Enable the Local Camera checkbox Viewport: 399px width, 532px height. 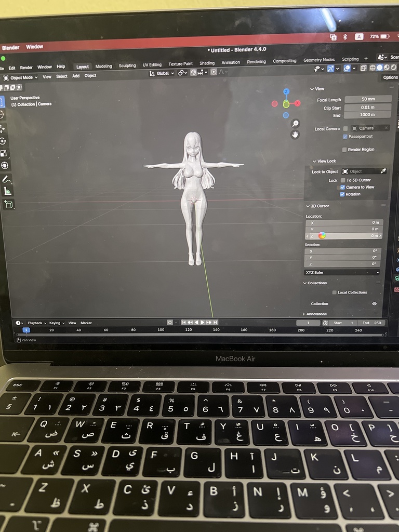pyautogui.click(x=345, y=129)
